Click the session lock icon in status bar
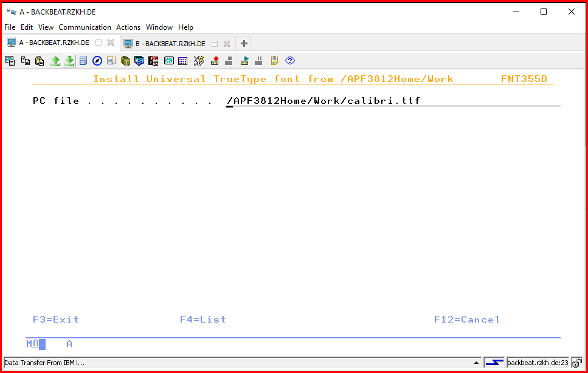 [577, 363]
